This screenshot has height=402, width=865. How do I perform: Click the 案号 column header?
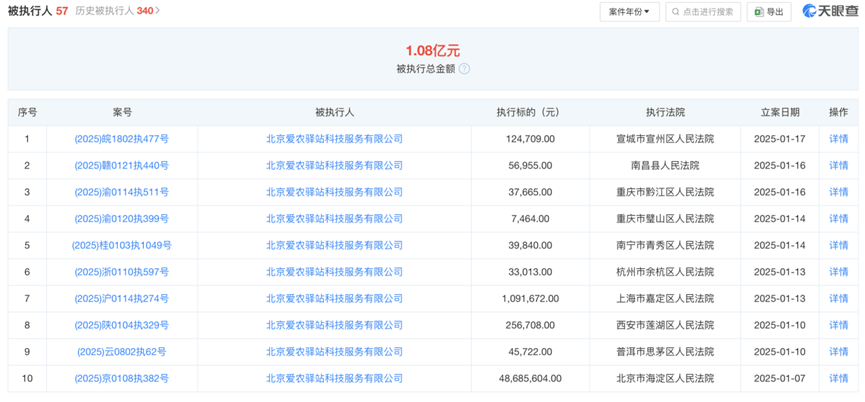tap(122, 112)
